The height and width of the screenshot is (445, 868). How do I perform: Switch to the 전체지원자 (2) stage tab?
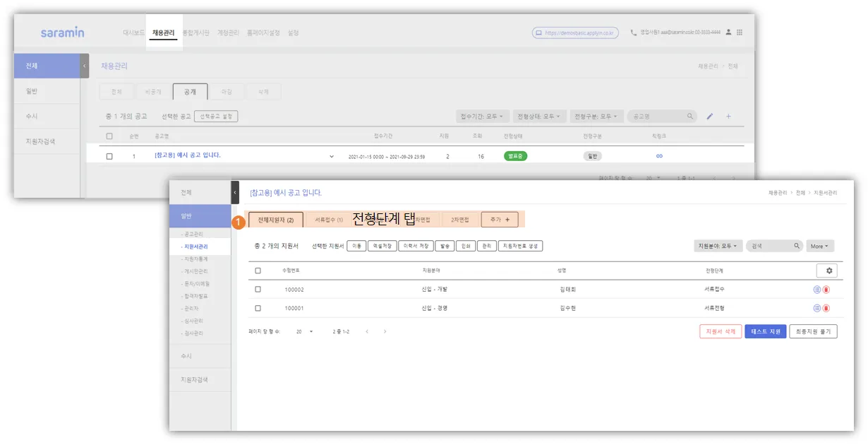276,220
